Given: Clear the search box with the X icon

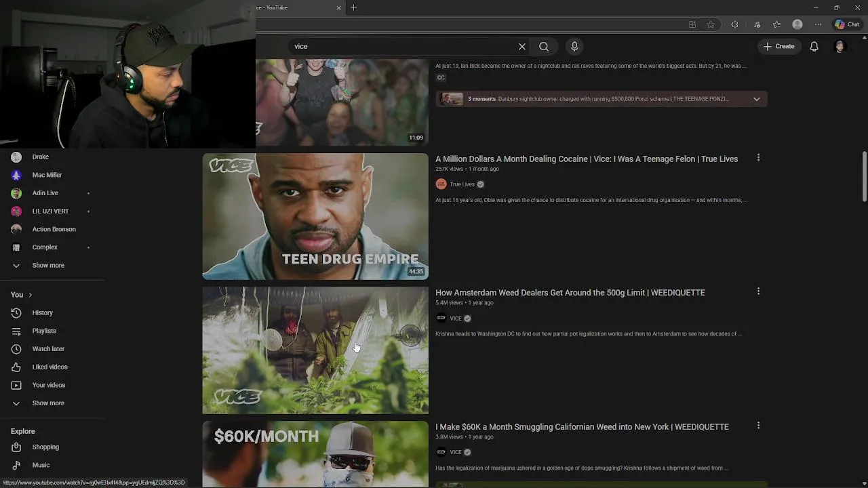Looking at the screenshot, I should 522,46.
